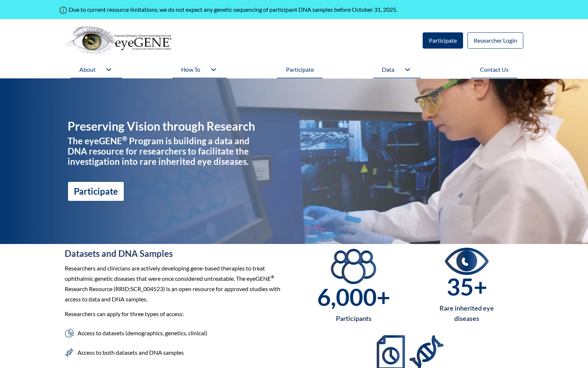Click the info icon in the announcement banner
The width and height of the screenshot is (588, 368).
tap(63, 10)
